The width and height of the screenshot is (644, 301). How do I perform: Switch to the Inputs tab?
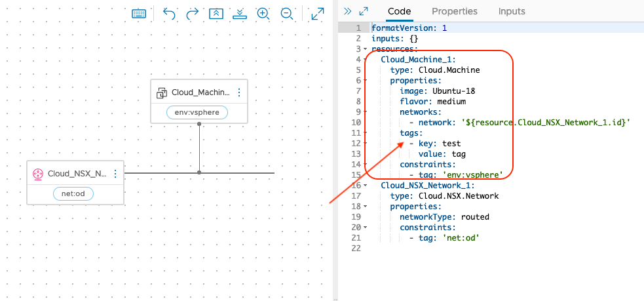click(512, 11)
